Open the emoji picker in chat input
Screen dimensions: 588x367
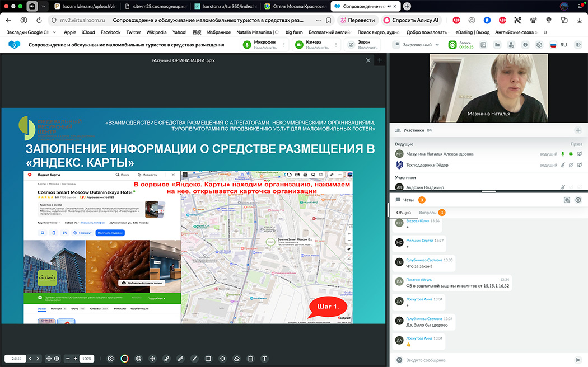click(399, 360)
